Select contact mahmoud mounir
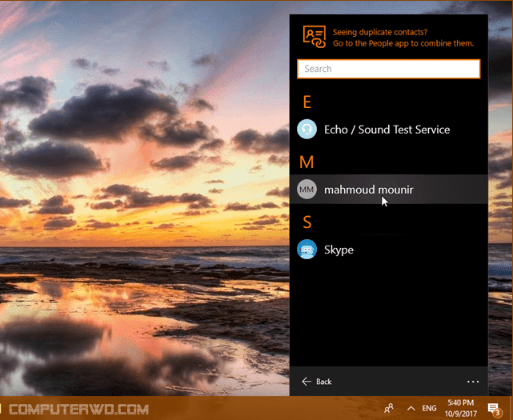 coord(388,189)
